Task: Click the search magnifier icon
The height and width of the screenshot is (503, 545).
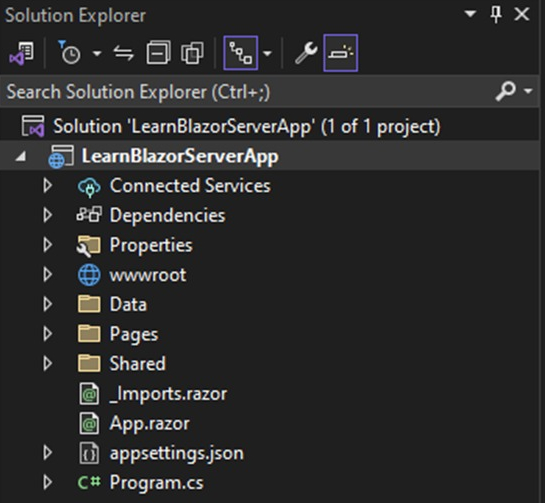Action: pos(505,91)
